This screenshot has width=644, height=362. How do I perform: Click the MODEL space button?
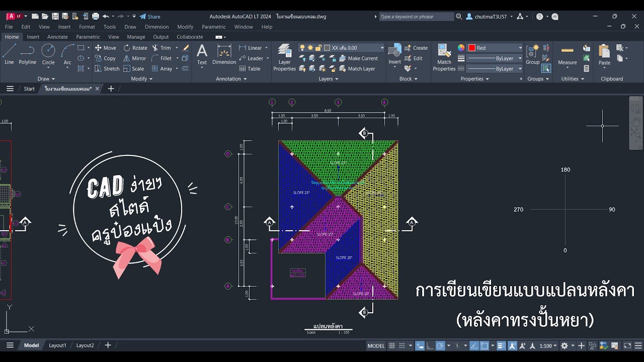(376, 346)
